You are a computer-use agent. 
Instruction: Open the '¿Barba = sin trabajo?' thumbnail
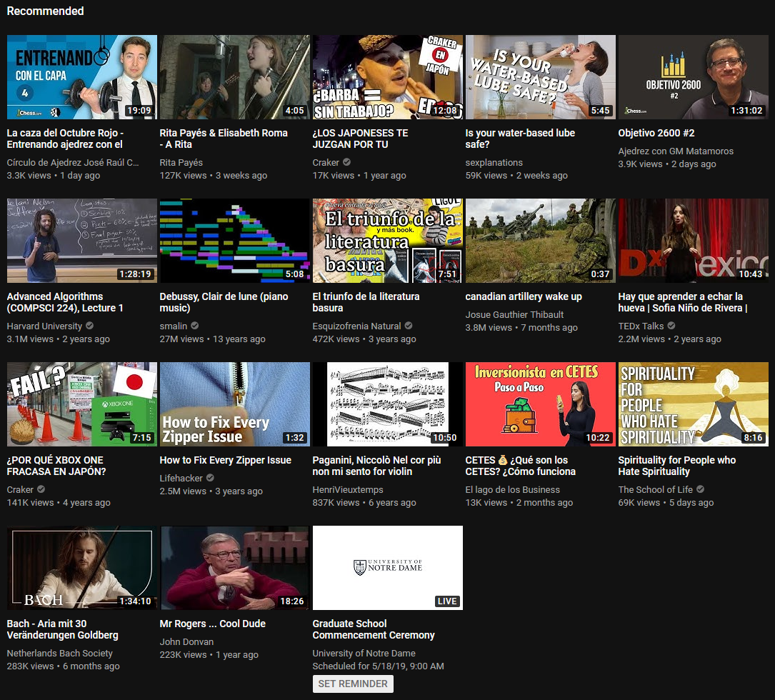387,77
